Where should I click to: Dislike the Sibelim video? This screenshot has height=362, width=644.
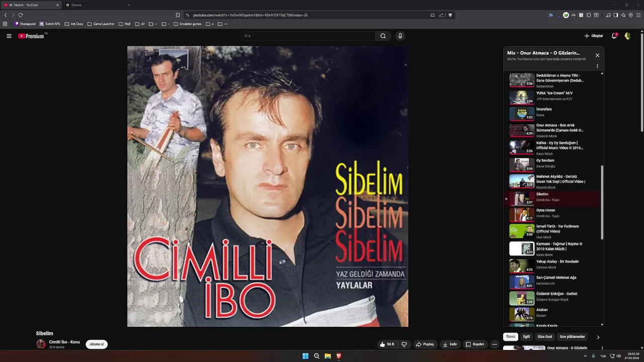click(404, 344)
